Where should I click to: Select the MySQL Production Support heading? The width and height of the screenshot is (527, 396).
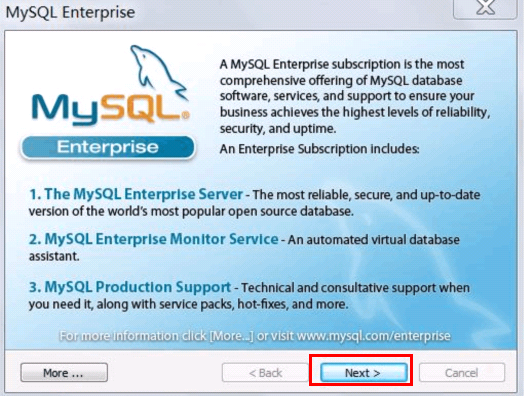(130, 287)
